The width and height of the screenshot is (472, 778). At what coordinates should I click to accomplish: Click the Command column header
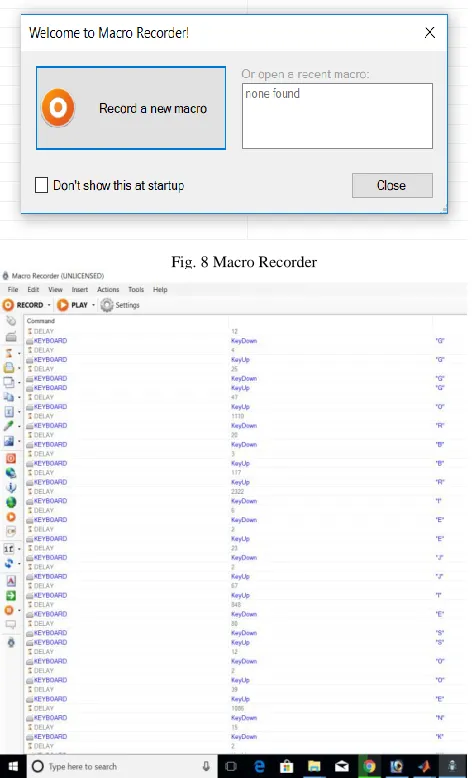tap(127, 321)
